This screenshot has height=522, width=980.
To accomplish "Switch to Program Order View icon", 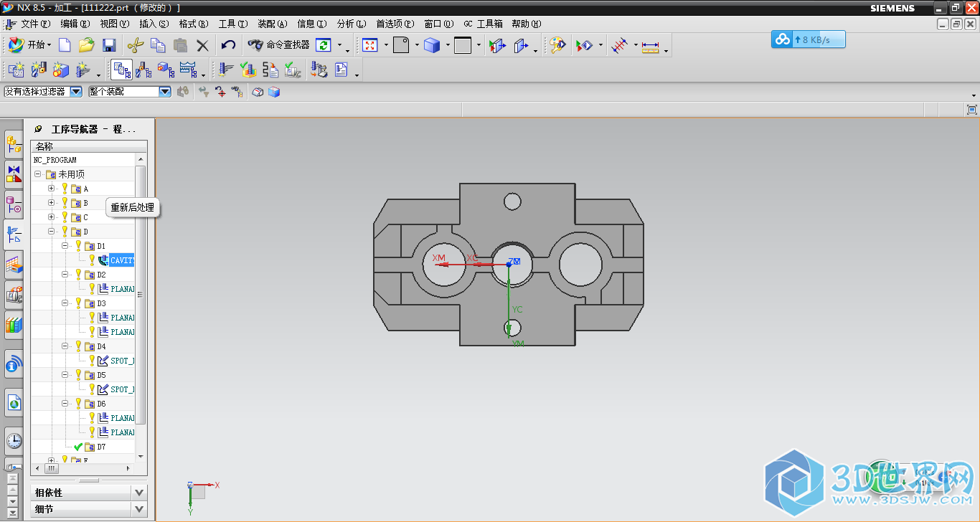I will click(x=122, y=70).
